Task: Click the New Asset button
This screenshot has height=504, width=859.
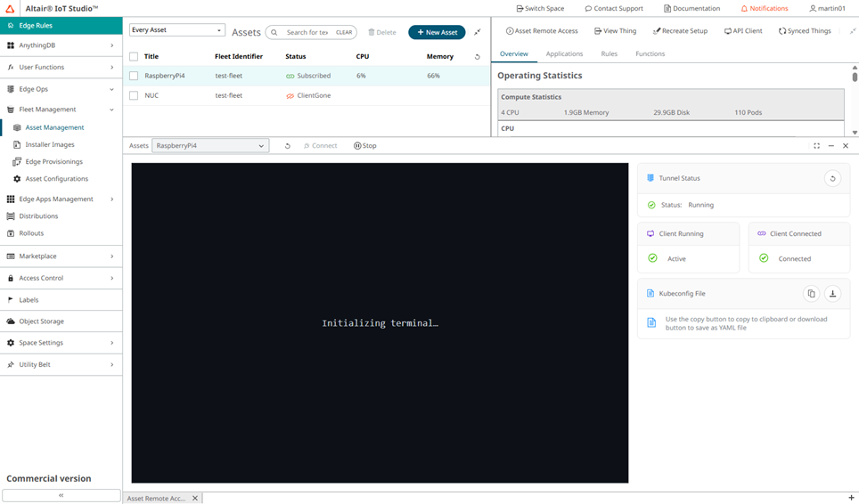Action: click(x=437, y=32)
